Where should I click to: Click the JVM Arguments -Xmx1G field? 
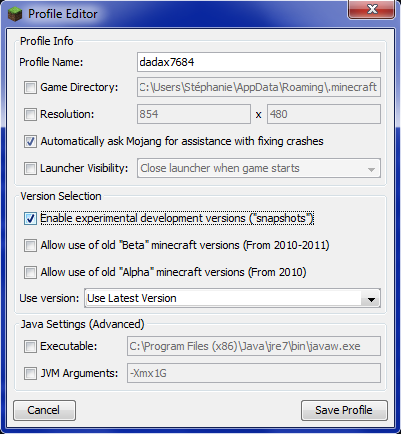point(254,373)
